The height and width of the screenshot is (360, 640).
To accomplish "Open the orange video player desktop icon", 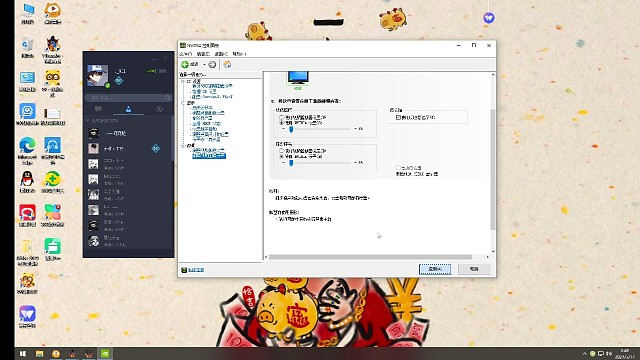I will pos(53,13).
